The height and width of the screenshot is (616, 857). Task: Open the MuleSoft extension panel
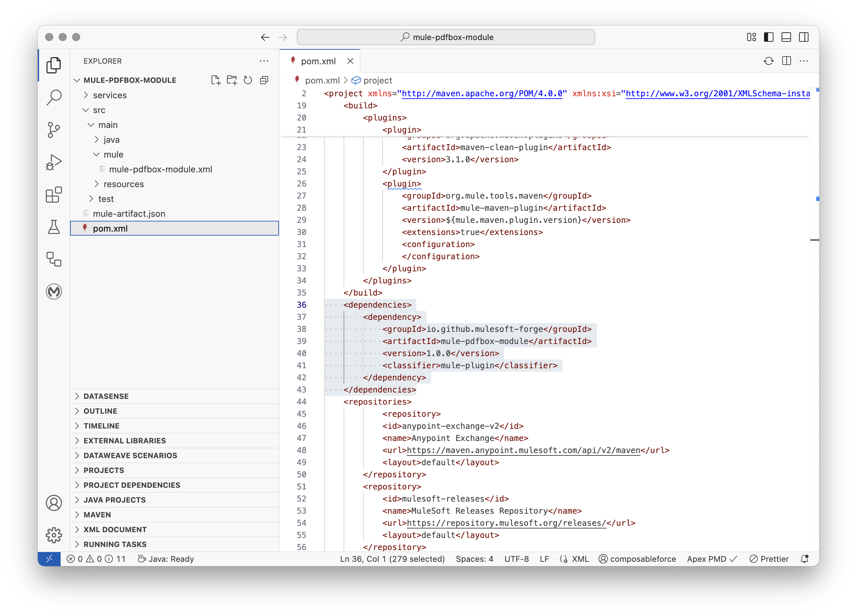tap(54, 292)
